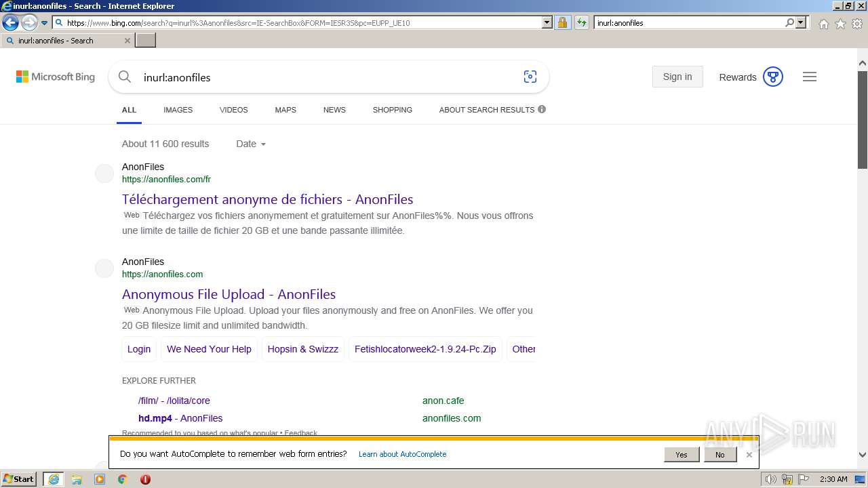Image resolution: width=868 pixels, height=488 pixels.
Task: Open the /film/ - /lolita/core link
Action: coord(174,401)
